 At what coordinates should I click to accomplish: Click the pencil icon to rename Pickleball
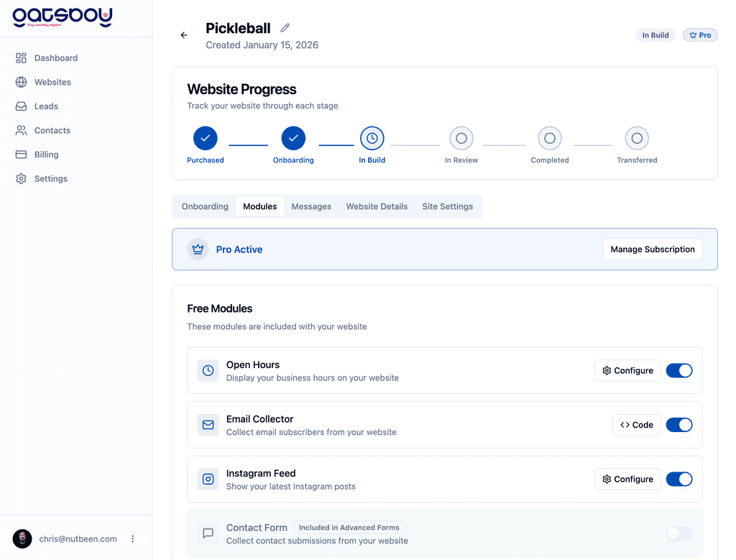point(285,27)
